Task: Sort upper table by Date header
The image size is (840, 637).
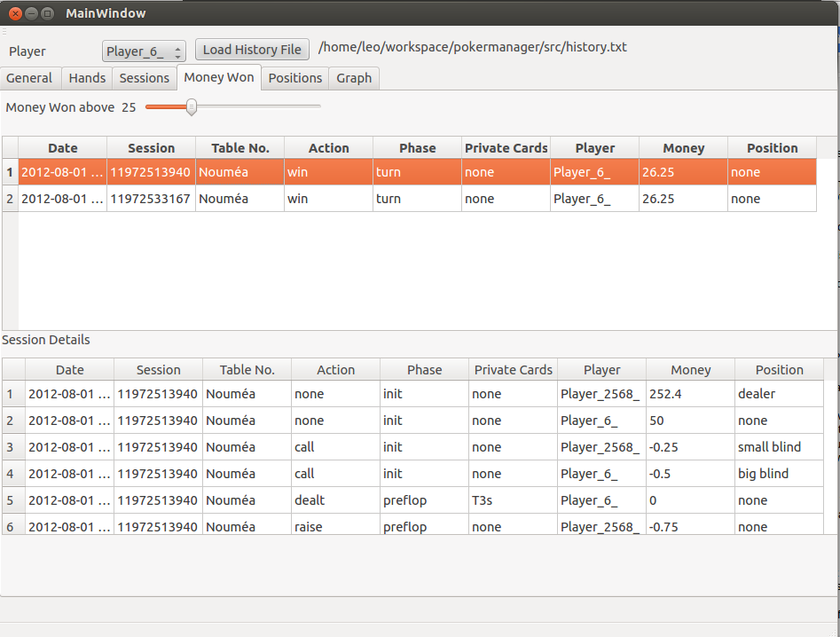Action: tap(63, 148)
